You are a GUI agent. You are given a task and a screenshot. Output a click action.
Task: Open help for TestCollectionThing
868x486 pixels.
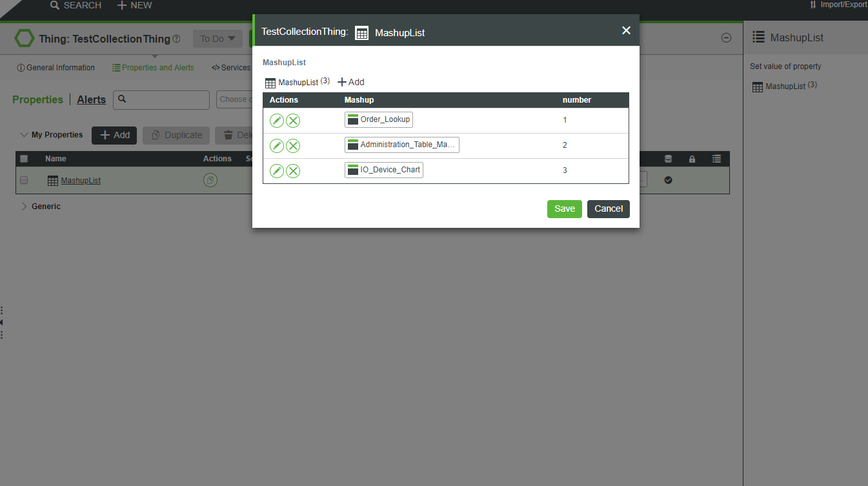(x=176, y=39)
